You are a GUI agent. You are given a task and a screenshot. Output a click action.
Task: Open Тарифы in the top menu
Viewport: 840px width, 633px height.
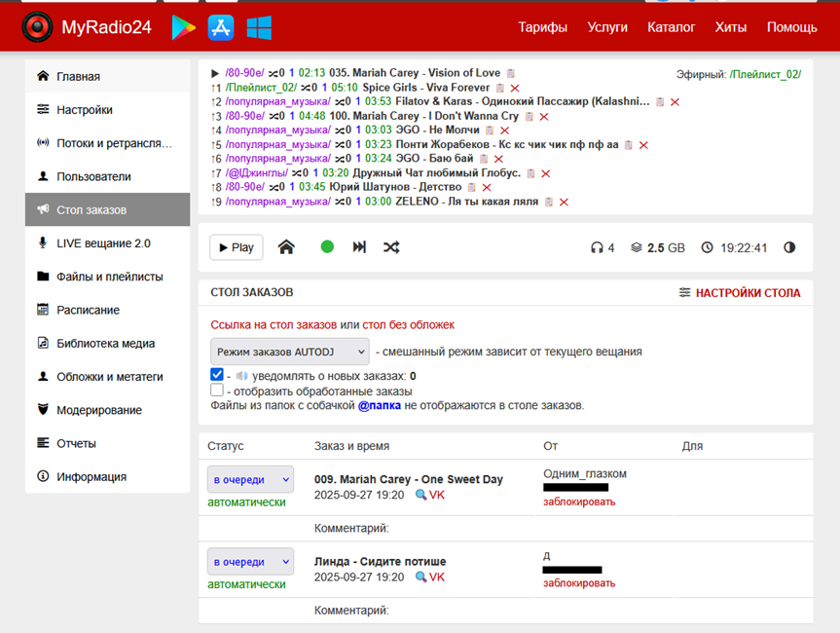(542, 27)
